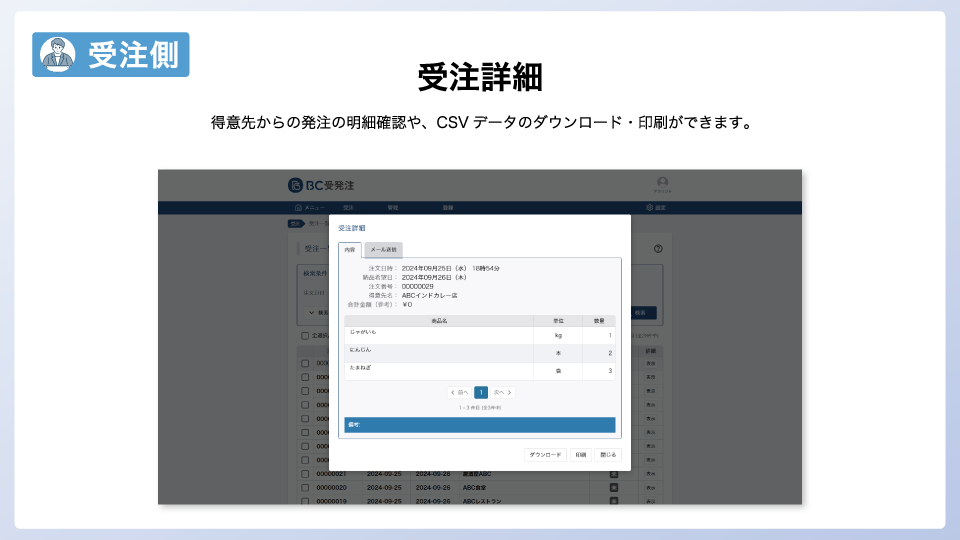960x540 pixels.
Task: Click the 受注 breadcrumb tag
Action: [x=296, y=223]
